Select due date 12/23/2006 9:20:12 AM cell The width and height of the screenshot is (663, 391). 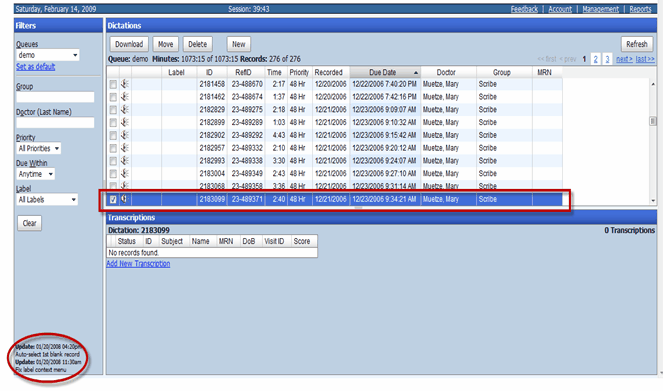[384, 148]
